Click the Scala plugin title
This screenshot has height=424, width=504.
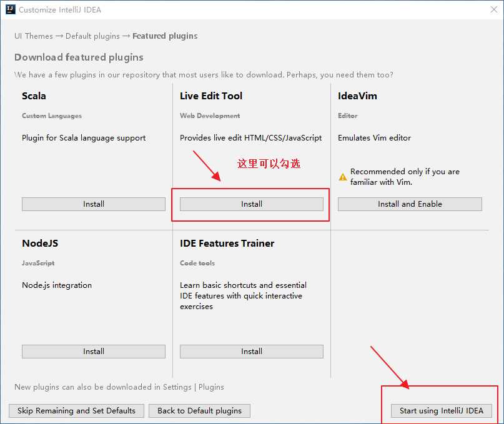point(34,96)
